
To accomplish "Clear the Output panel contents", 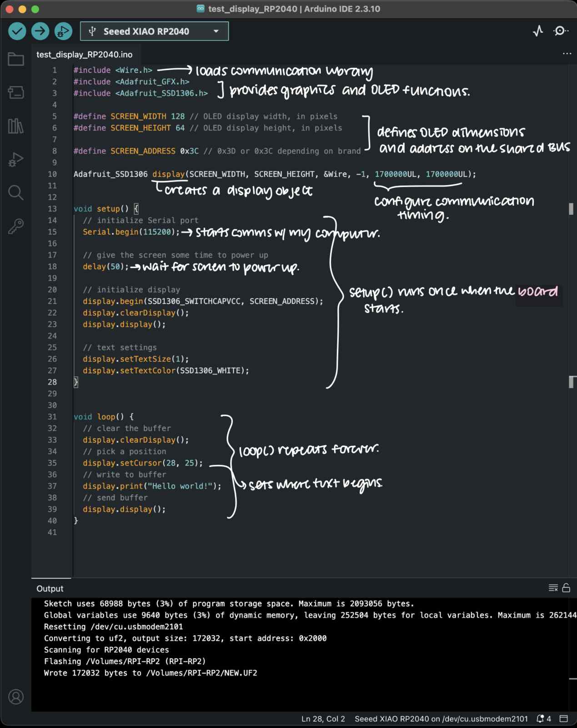I will 553,588.
